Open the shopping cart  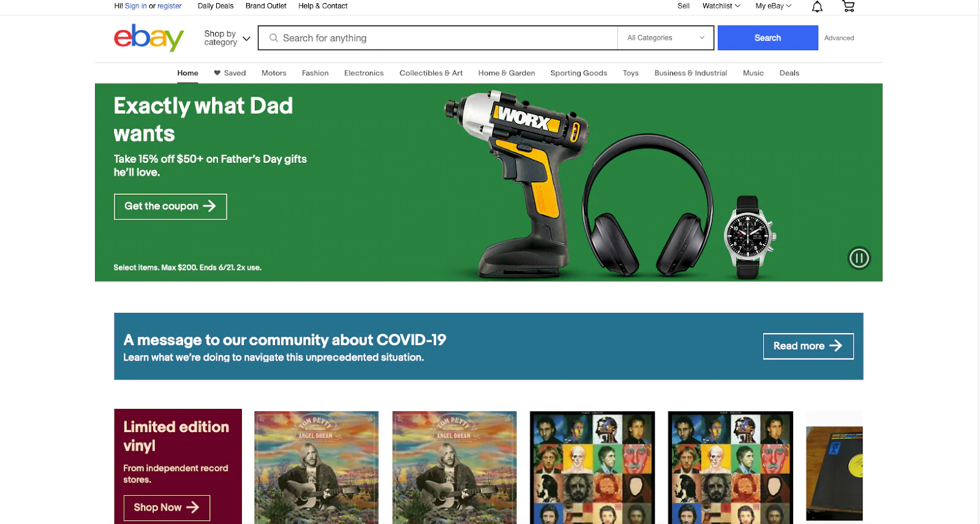click(x=848, y=6)
